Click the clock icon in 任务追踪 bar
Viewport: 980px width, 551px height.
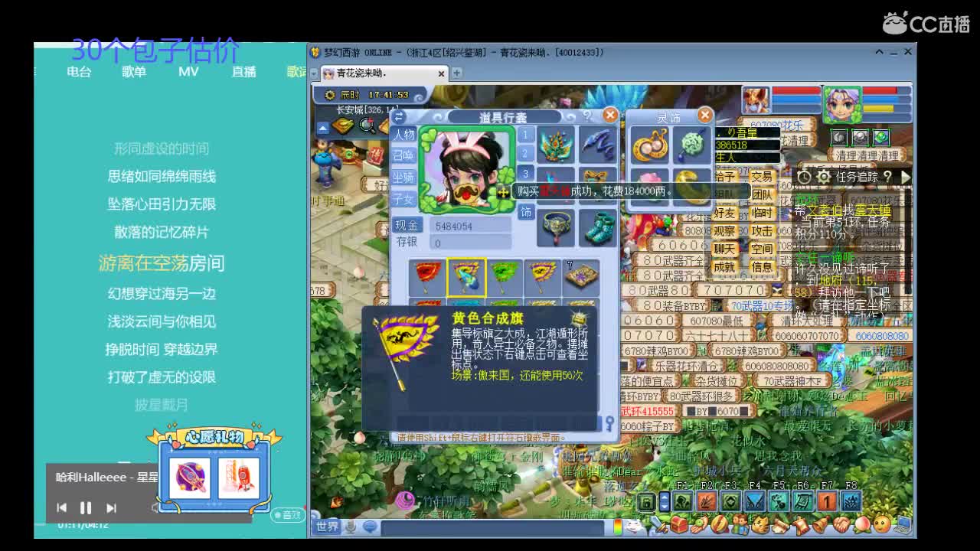point(804,177)
